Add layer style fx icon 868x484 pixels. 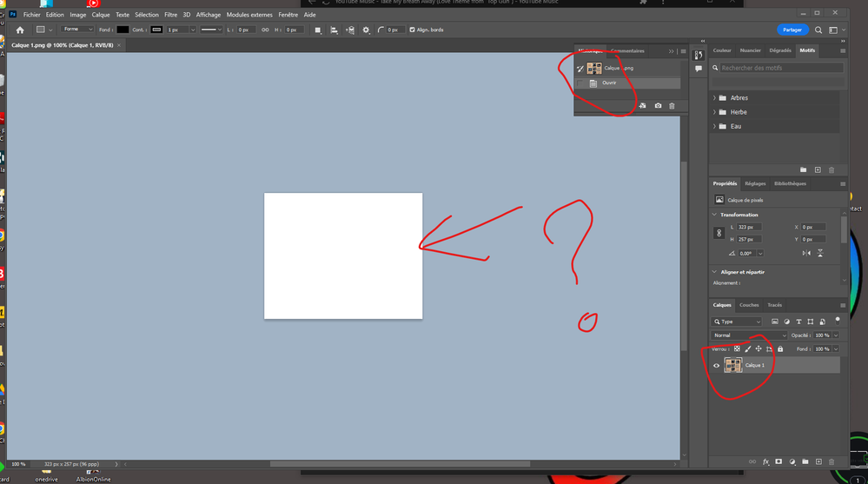pyautogui.click(x=765, y=462)
